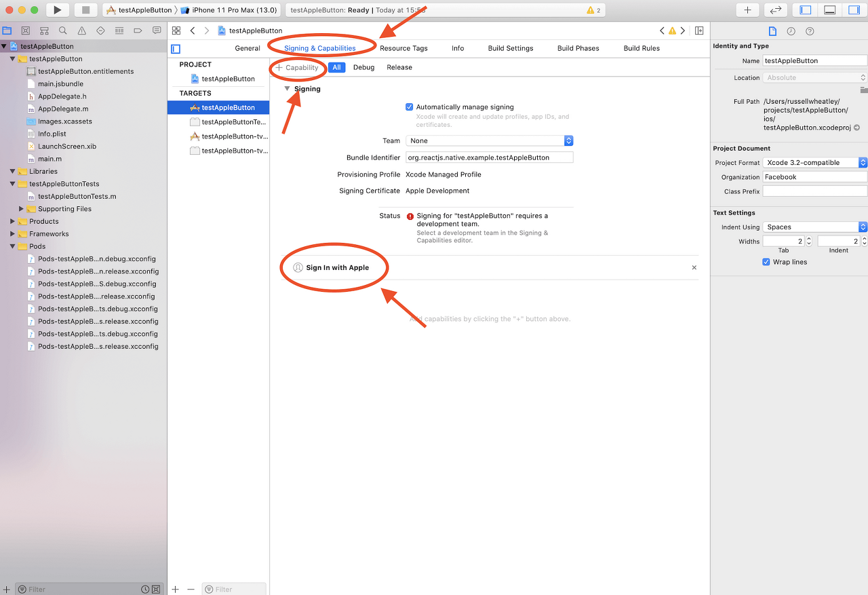Add a new target with the plus button below the targets list
The image size is (868, 595).
pyautogui.click(x=176, y=590)
